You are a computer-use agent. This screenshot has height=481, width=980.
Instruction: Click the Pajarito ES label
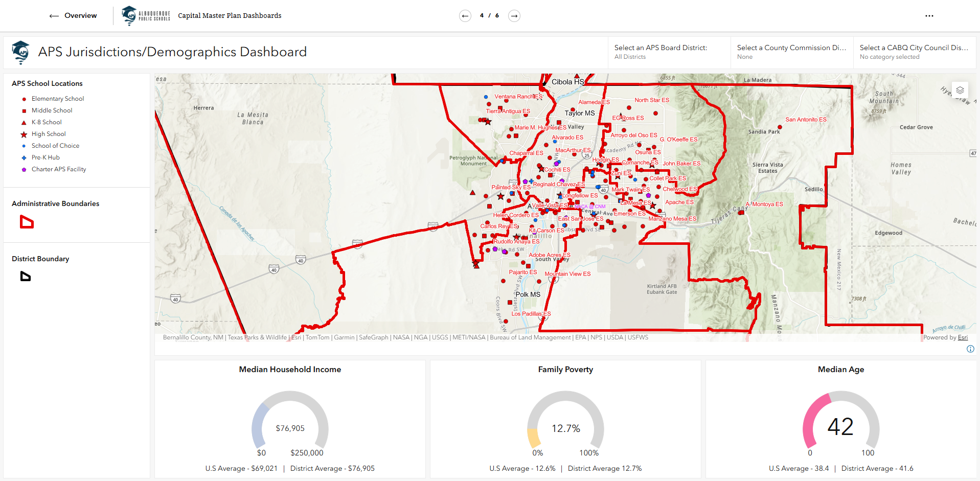tap(523, 272)
